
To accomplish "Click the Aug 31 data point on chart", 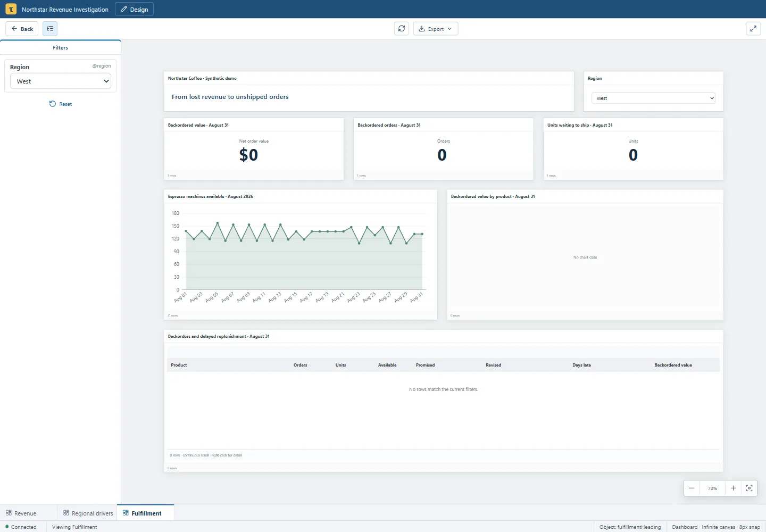I will point(422,234).
